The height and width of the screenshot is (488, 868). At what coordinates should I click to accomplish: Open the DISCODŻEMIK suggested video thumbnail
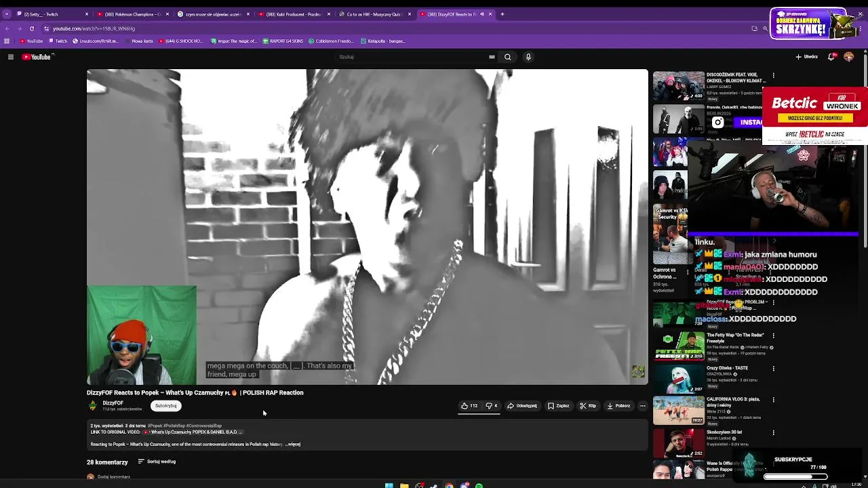point(678,86)
